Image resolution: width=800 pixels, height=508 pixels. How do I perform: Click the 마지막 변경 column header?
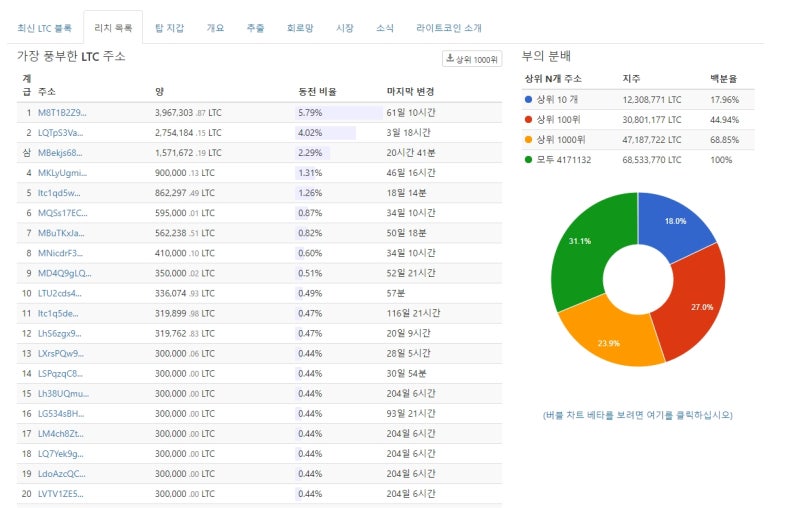[410, 92]
